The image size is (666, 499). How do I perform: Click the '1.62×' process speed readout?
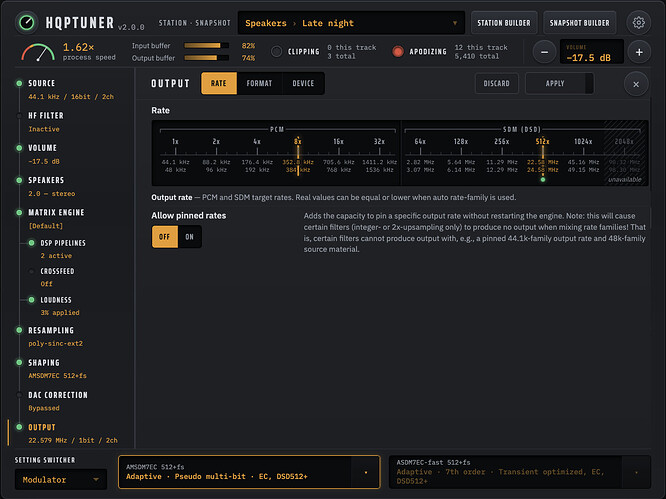point(79,47)
